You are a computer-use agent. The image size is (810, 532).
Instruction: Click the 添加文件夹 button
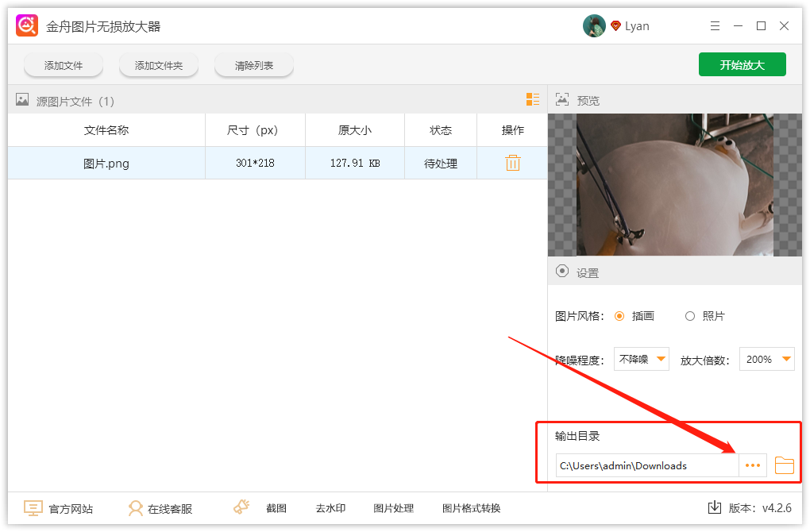point(159,66)
